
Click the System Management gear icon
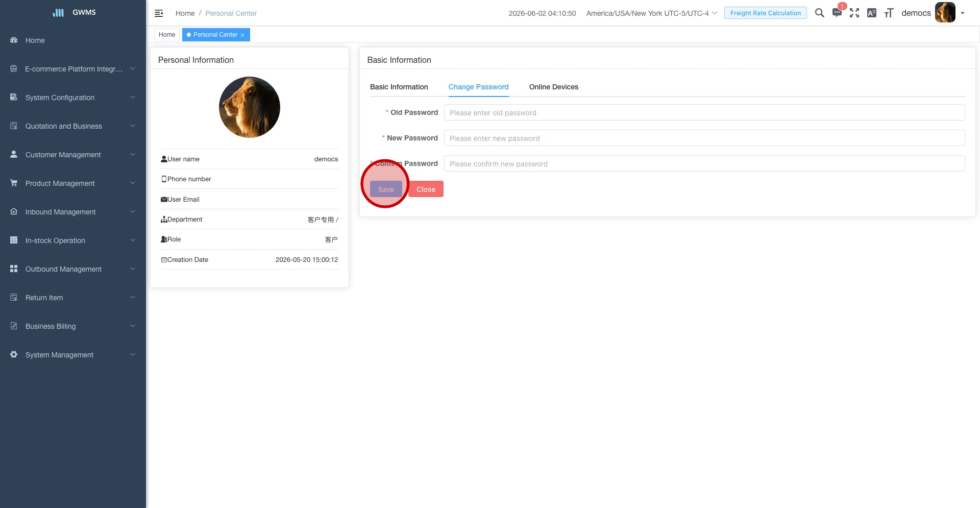(14, 355)
